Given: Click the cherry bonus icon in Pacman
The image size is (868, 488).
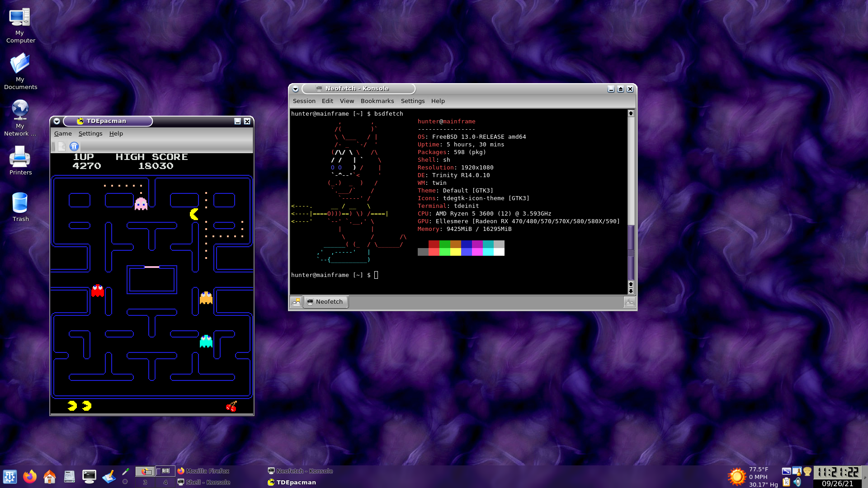Looking at the screenshot, I should point(231,406).
